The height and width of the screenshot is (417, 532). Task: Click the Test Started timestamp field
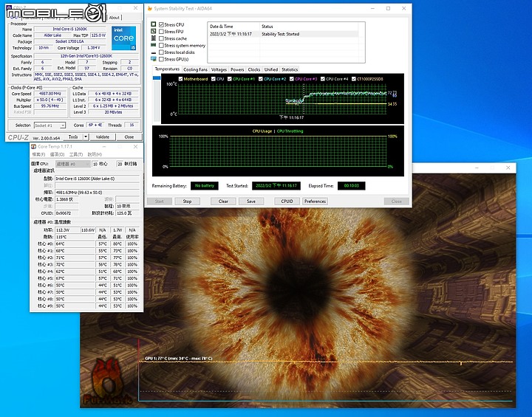[276, 186]
